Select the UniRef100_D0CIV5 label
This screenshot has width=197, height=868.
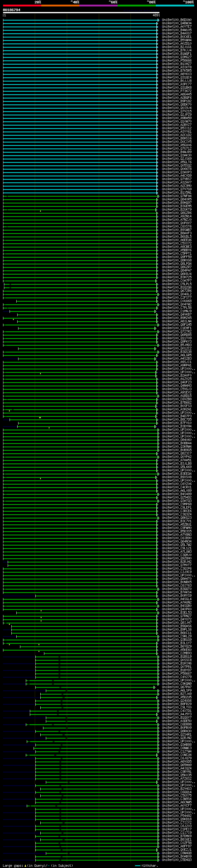(177, 142)
